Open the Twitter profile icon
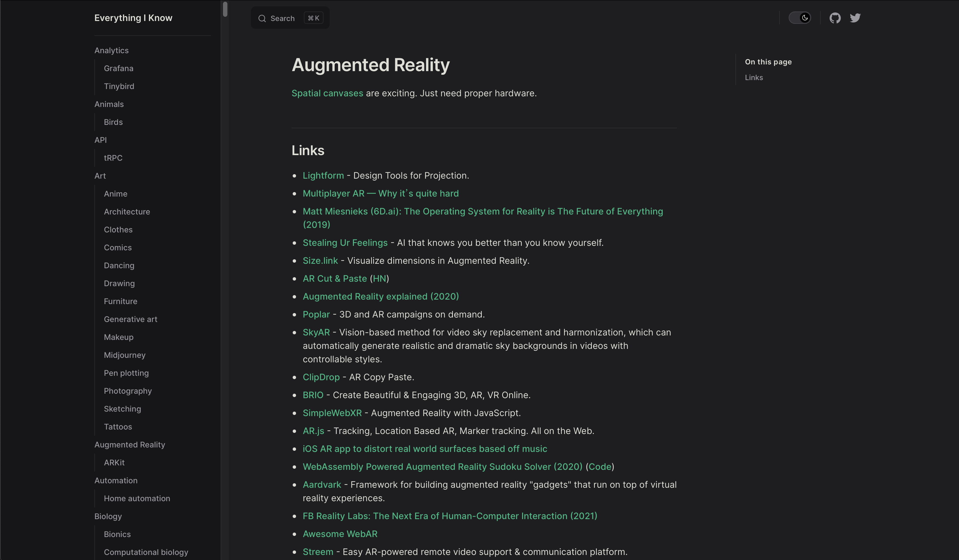959x560 pixels. click(x=855, y=18)
